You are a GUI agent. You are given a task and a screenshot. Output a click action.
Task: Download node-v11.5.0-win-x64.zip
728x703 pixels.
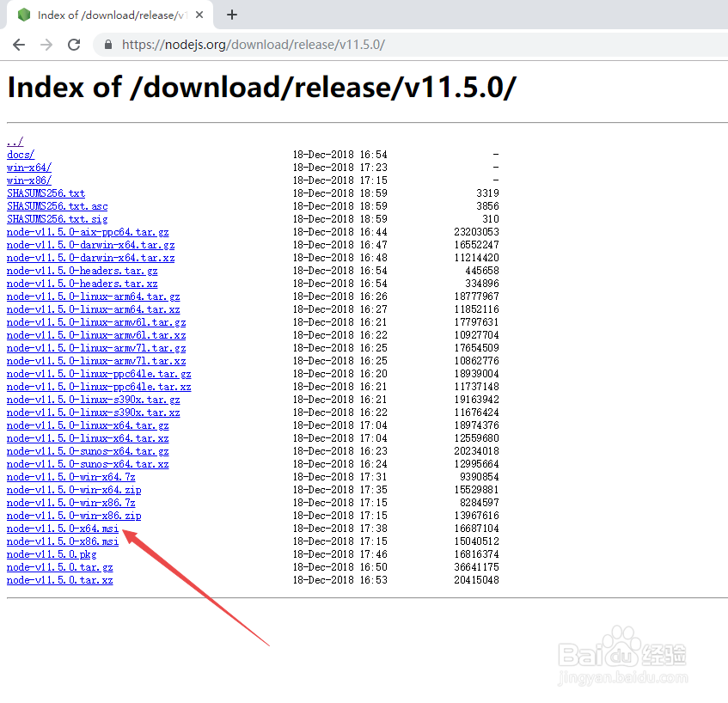click(x=74, y=490)
